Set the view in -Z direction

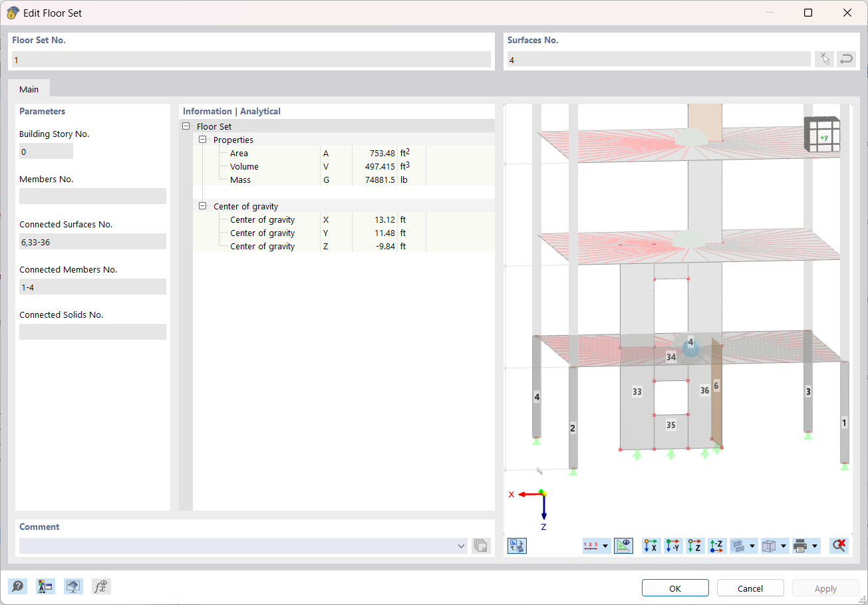[x=717, y=546]
